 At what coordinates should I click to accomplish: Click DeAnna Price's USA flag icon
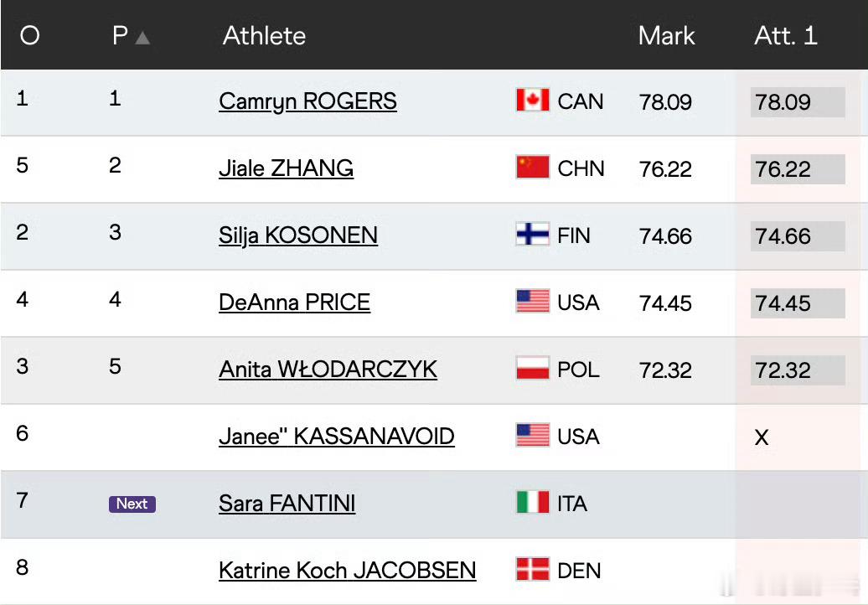pos(533,301)
